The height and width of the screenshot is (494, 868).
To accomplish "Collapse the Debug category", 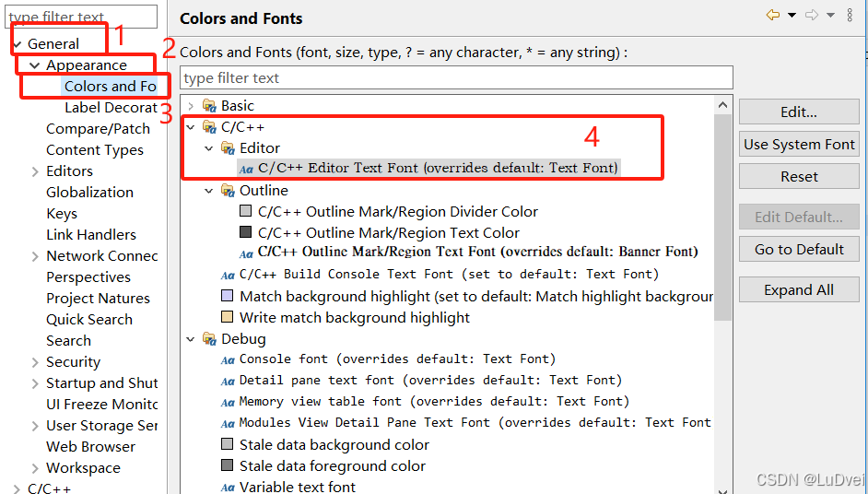I will pyautogui.click(x=191, y=339).
